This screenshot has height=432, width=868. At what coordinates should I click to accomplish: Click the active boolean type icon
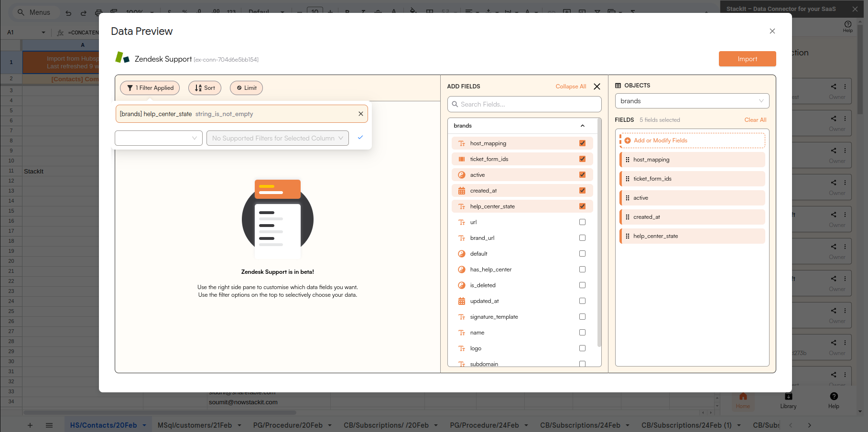(x=462, y=175)
